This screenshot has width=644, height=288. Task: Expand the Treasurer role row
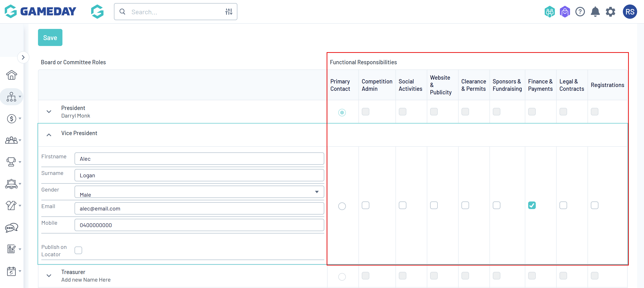click(x=49, y=275)
